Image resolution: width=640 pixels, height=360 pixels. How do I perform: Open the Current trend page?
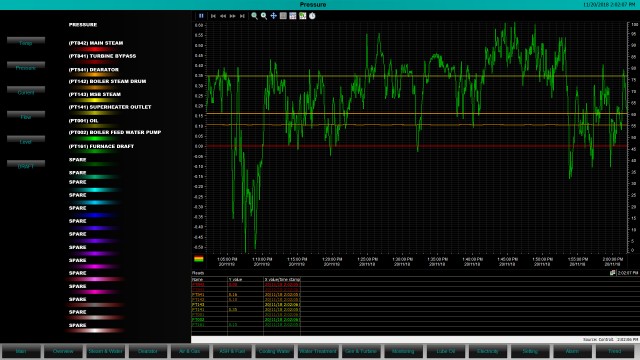[x=26, y=91]
